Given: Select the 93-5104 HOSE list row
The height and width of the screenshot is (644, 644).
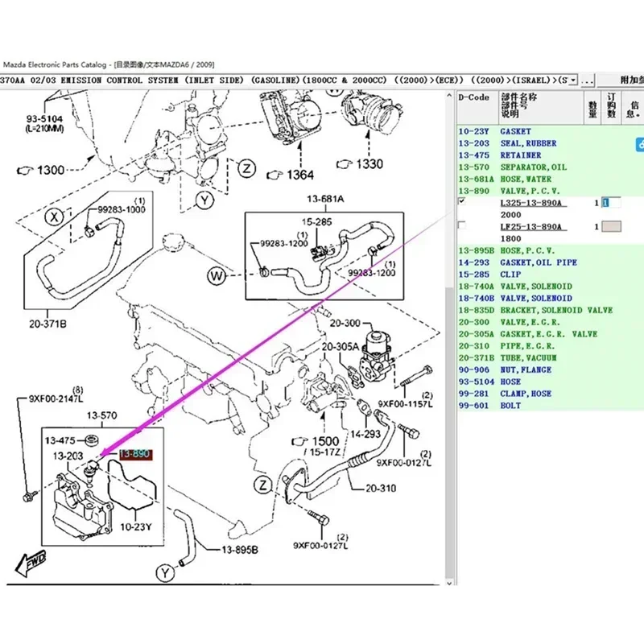Looking at the screenshot, I should tap(551, 382).
